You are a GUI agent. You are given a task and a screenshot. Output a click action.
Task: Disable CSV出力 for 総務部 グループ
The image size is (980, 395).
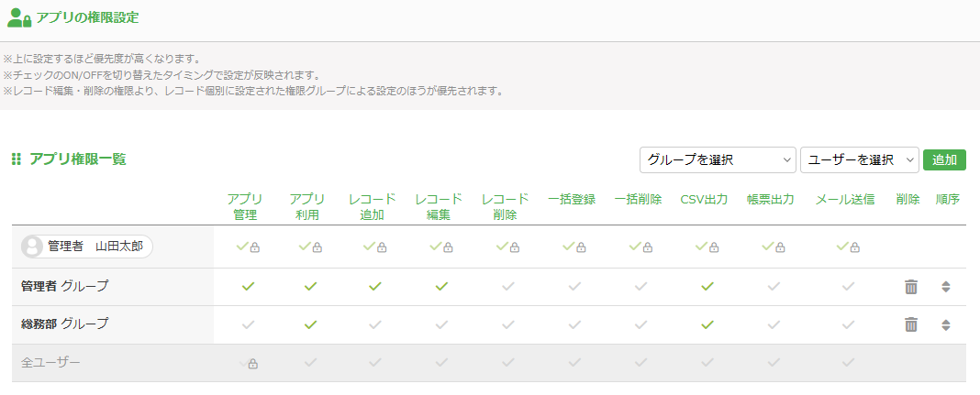[x=707, y=324]
